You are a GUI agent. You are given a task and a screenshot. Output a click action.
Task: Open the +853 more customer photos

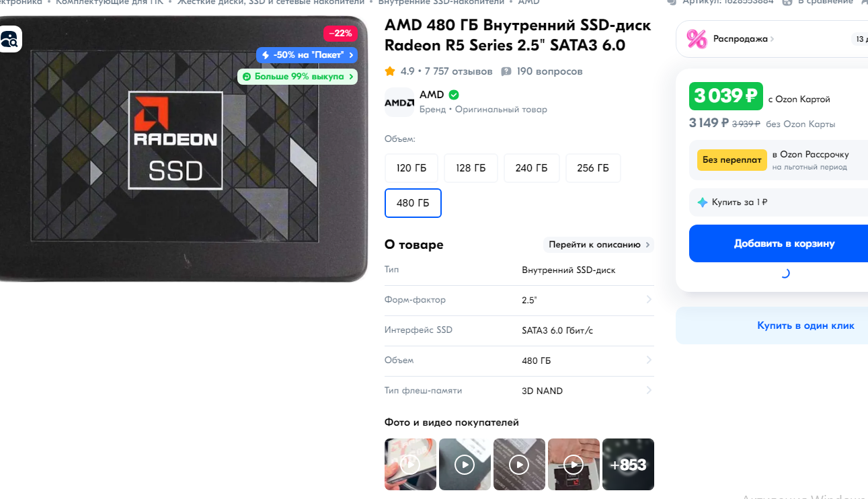point(628,464)
